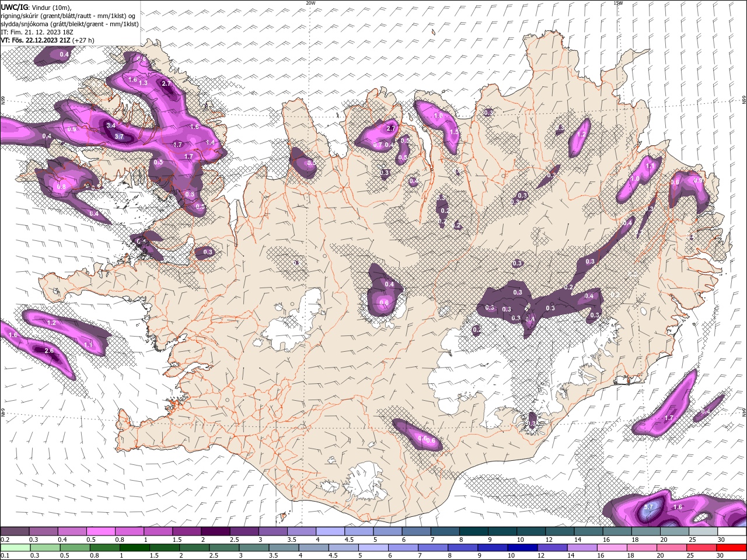The width and height of the screenshot is (747, 560).
Task: Click the 3.4 precipitation value on the map
Action: (x=111, y=125)
